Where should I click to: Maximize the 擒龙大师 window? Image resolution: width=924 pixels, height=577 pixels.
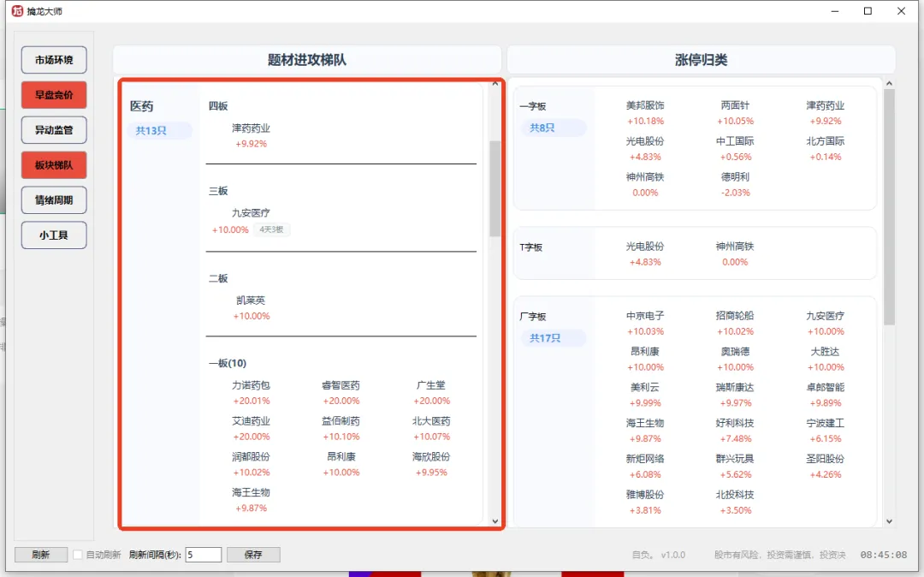[868, 11]
